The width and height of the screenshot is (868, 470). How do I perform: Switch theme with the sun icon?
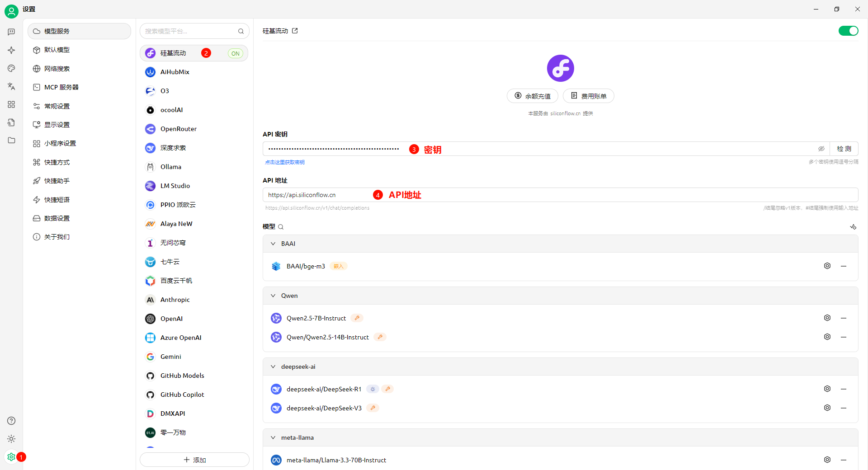[11, 439]
